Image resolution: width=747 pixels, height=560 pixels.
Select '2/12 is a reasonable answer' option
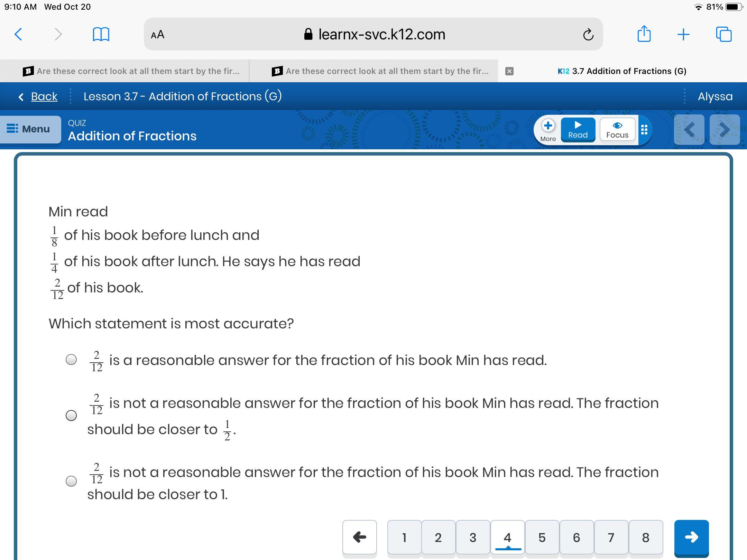[x=71, y=360]
